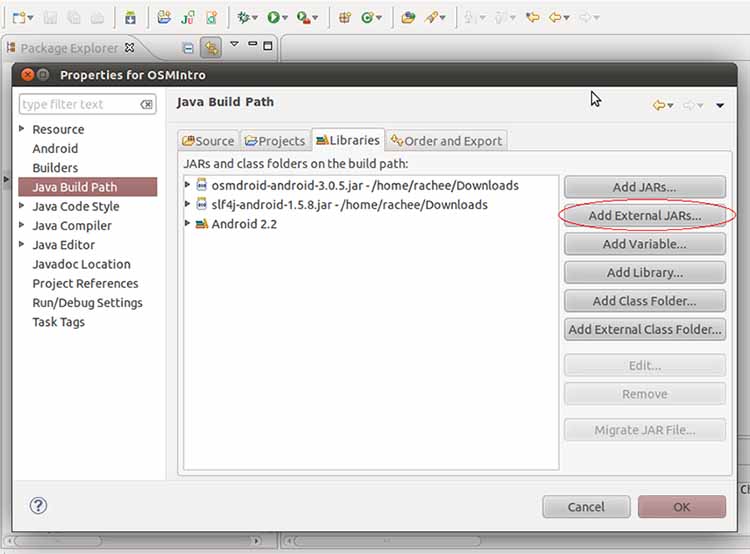Click the Add Variable... button
Image resolution: width=750 pixels, height=554 pixels.
[645, 244]
